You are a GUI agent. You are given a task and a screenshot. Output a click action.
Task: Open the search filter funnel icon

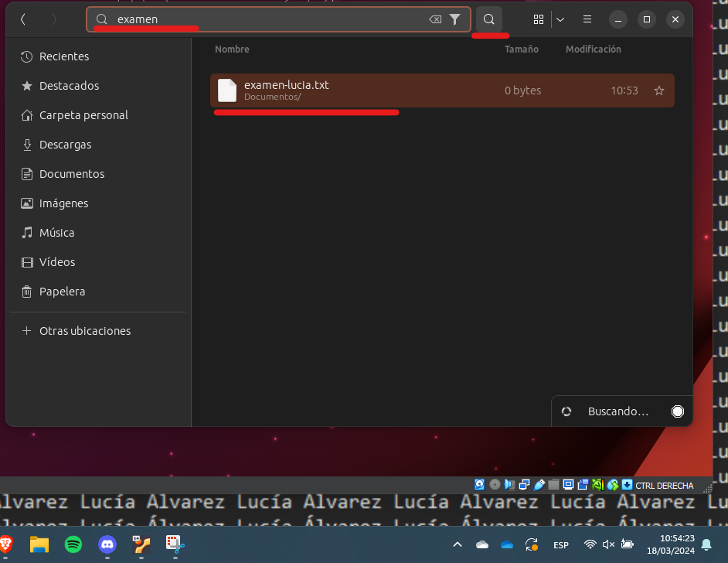coord(455,19)
